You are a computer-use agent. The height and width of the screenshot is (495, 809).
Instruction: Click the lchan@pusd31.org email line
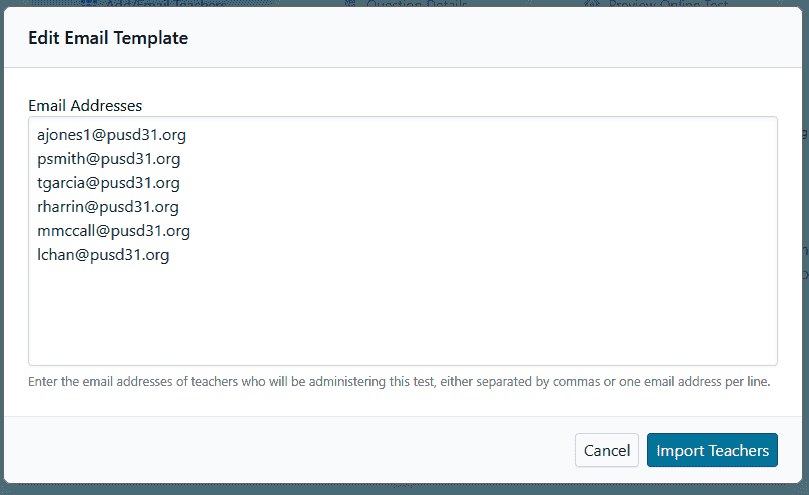pos(103,255)
